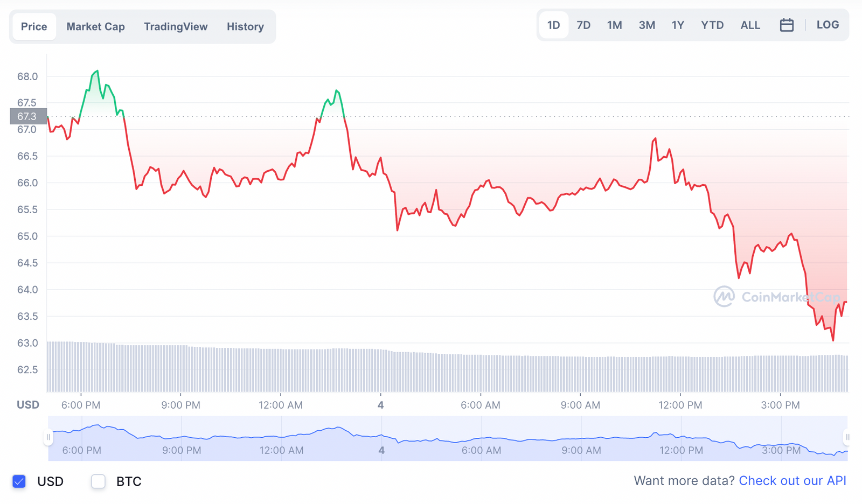862x504 pixels.
Task: Show ALL historical price data
Action: pyautogui.click(x=750, y=25)
